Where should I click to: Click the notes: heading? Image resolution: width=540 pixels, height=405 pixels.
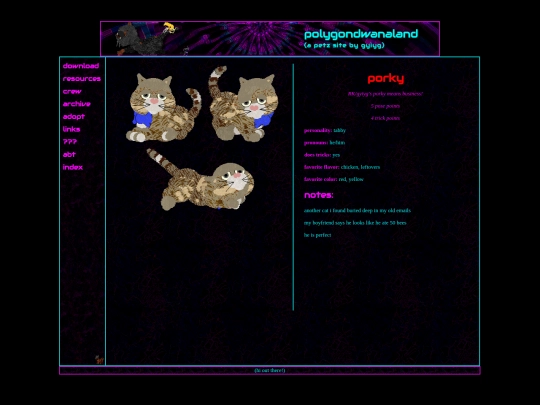[319, 195]
